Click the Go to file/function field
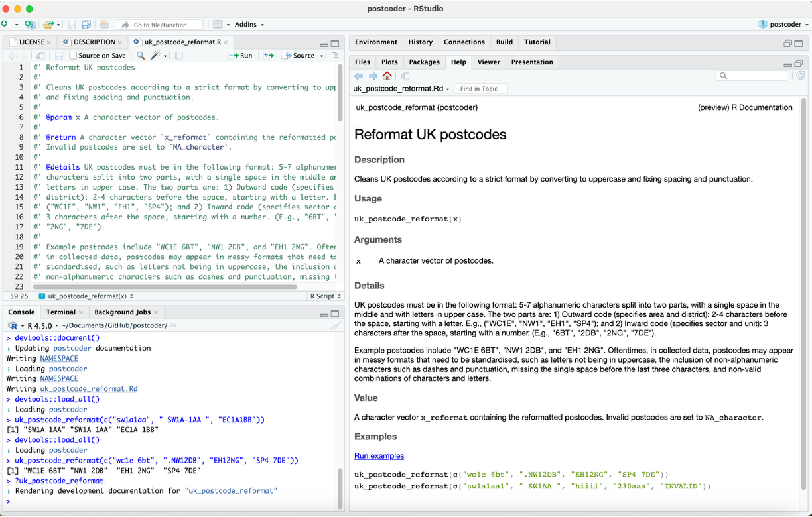Screen dimensions: 812x517 (161, 25)
